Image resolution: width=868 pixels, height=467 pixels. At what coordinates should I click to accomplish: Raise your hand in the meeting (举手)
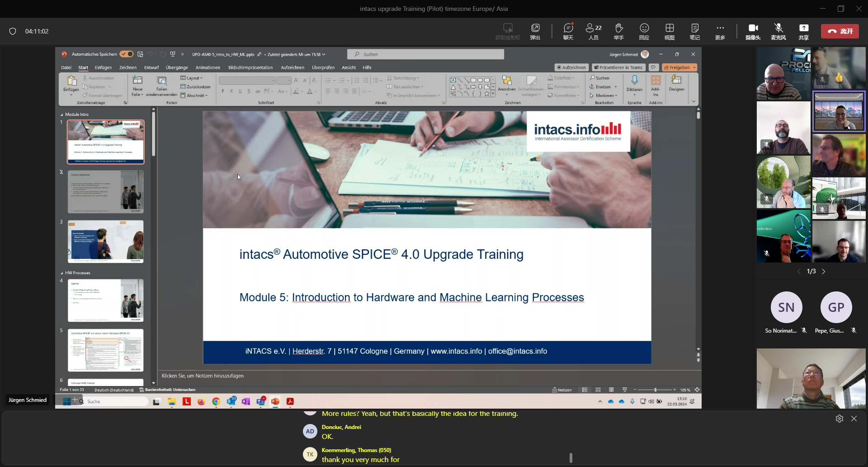[x=619, y=31]
